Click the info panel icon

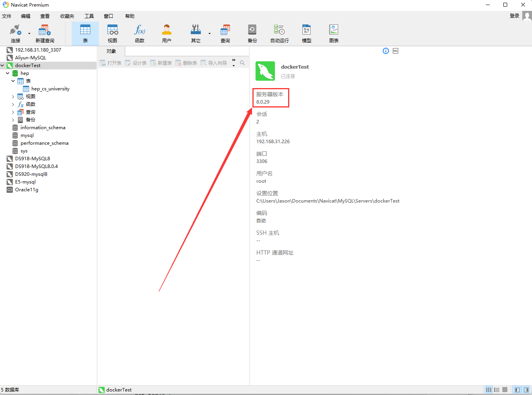[386, 51]
